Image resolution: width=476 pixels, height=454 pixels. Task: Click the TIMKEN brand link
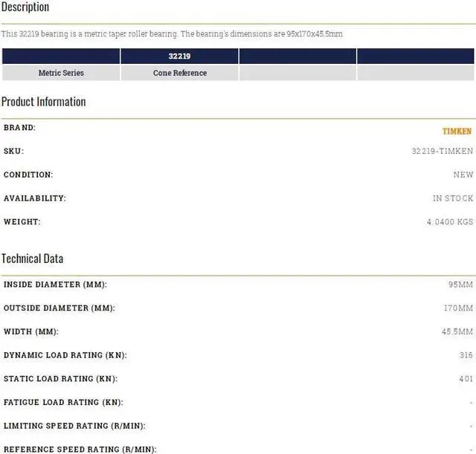coord(457,131)
